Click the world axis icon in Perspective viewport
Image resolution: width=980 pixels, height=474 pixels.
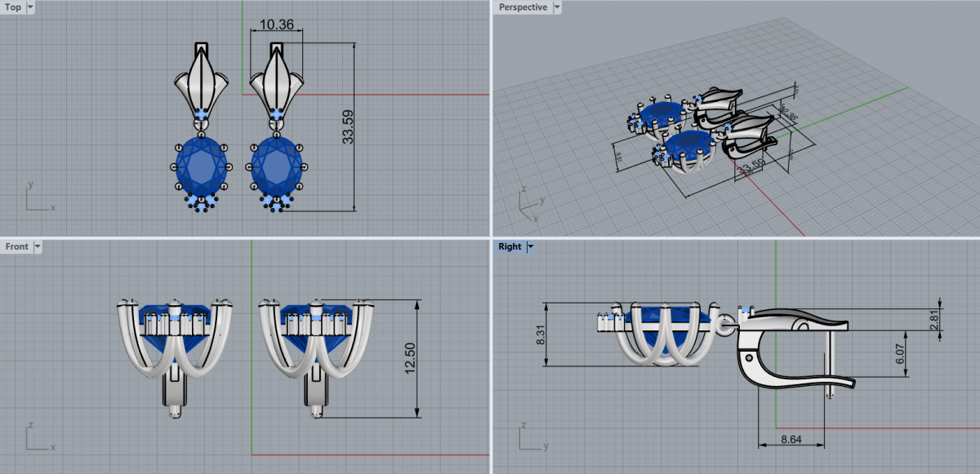pos(531,206)
